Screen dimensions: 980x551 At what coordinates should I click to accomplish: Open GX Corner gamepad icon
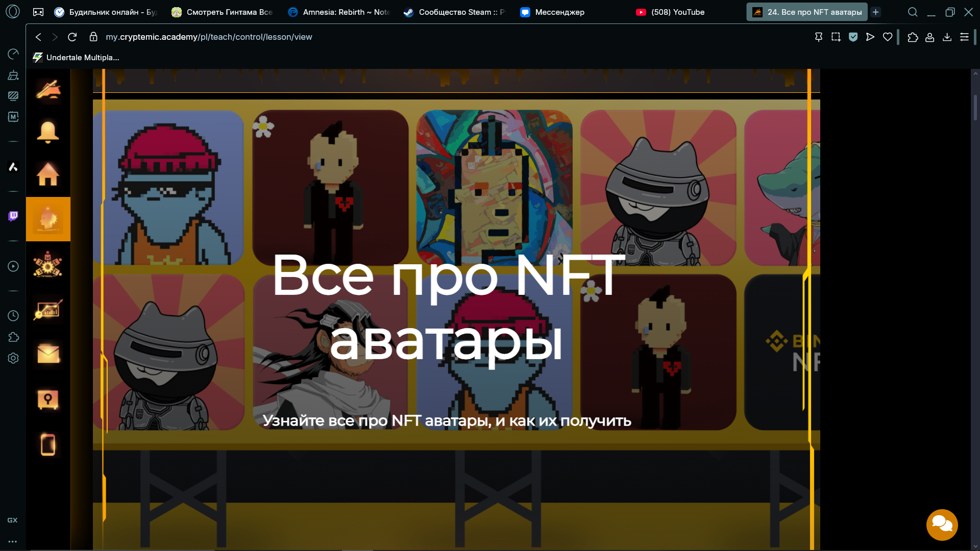pyautogui.click(x=38, y=12)
